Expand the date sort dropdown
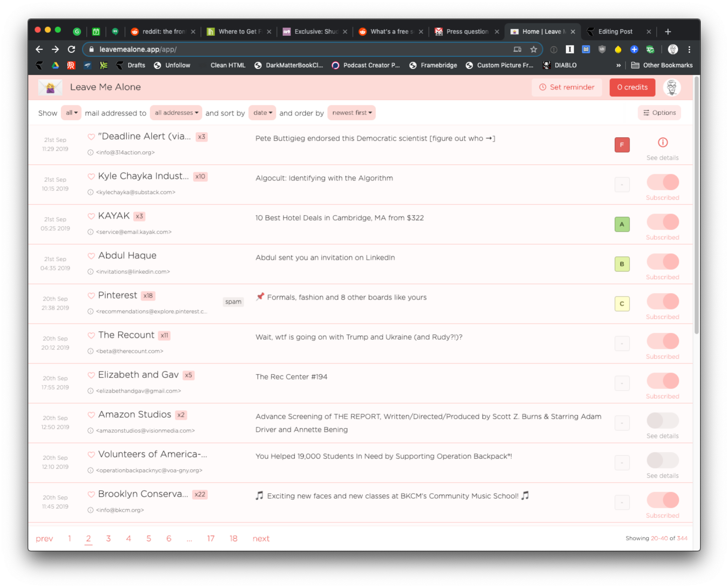Screen dimensions: 728x588 point(262,113)
